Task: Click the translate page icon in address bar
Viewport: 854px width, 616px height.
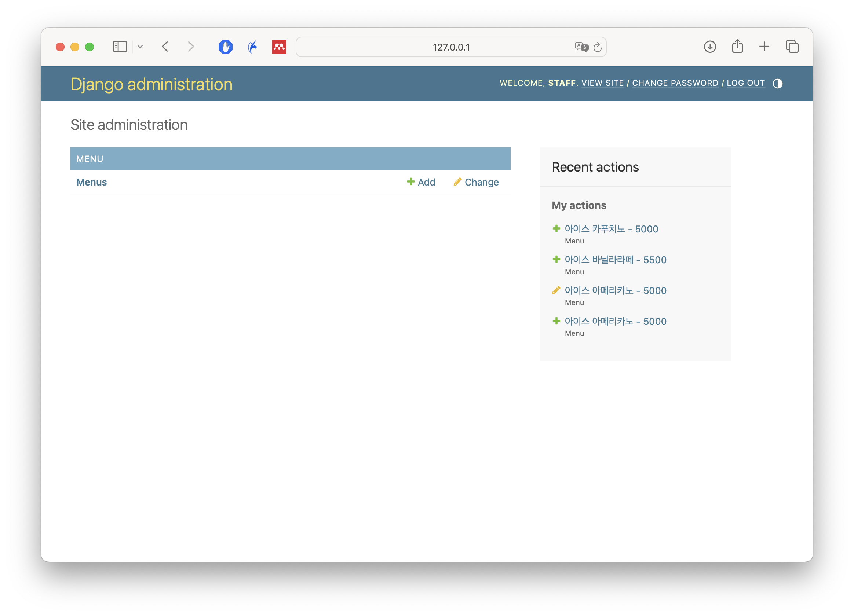Action: click(581, 47)
